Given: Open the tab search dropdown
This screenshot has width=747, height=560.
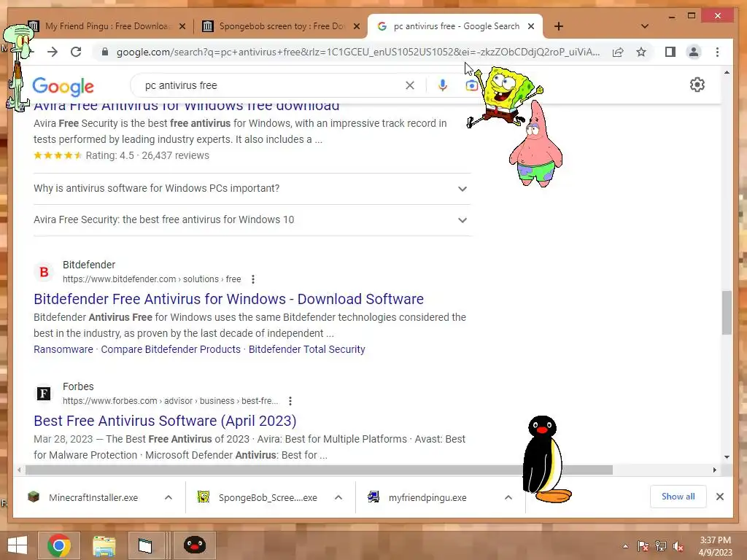Looking at the screenshot, I should click(645, 26).
